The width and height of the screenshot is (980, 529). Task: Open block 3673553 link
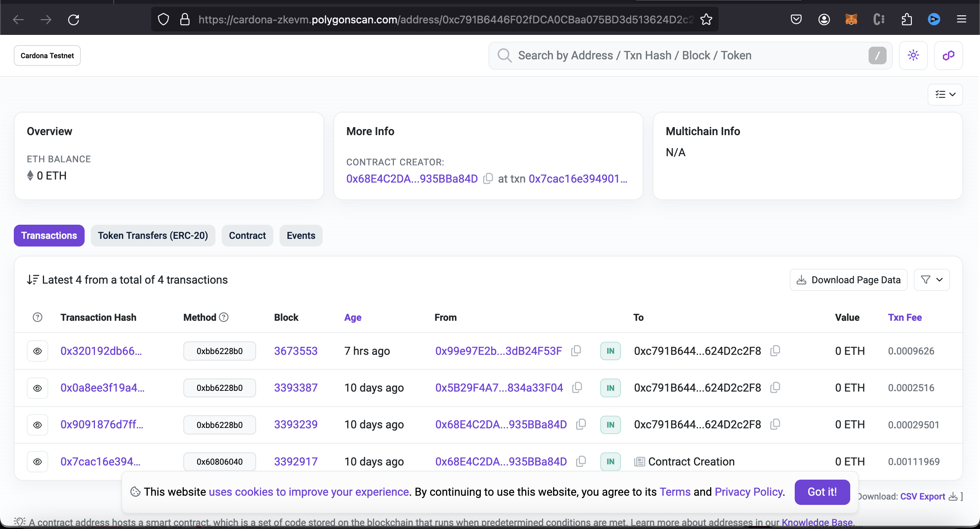296,351
